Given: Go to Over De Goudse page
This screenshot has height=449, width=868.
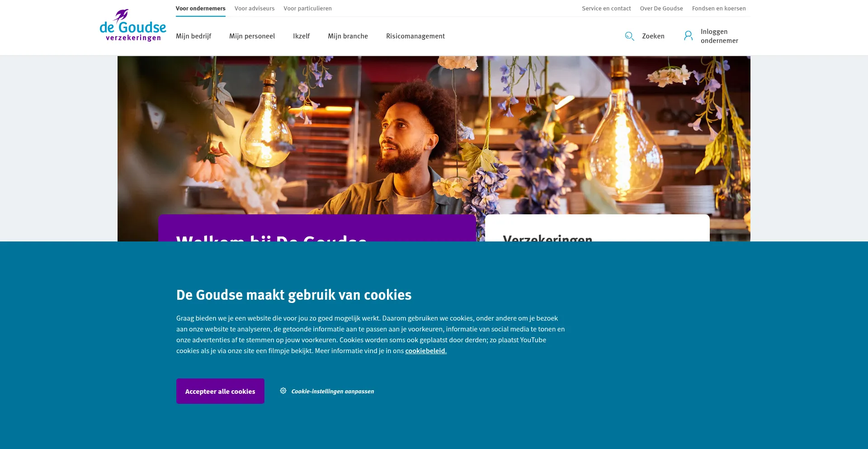Looking at the screenshot, I should [661, 9].
